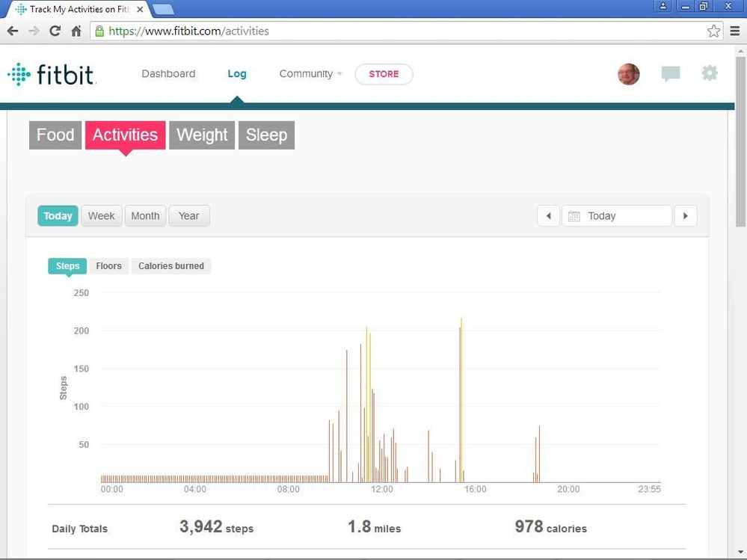Close the Track My Activities tab
The height and width of the screenshot is (560, 747).
140,9
